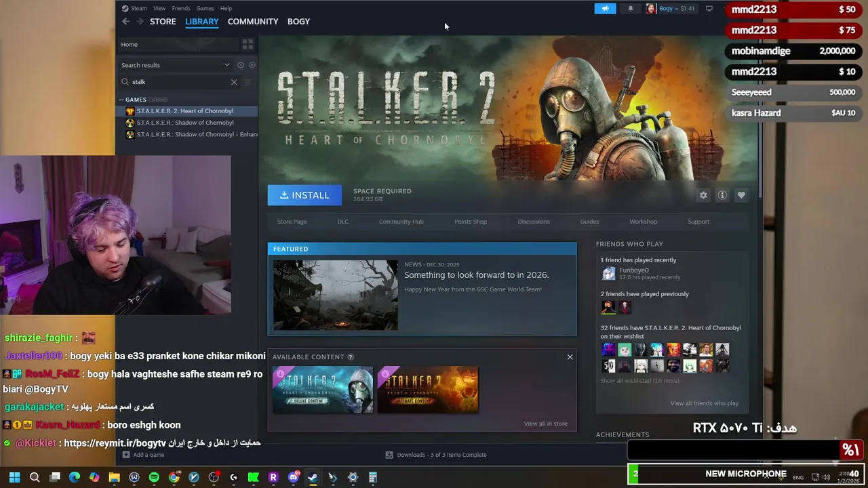
Task: Open advanced filter options beside search
Action: pyautogui.click(x=248, y=82)
